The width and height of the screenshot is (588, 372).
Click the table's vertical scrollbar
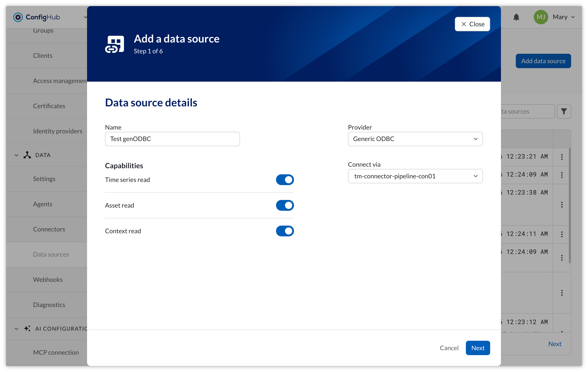[x=570, y=206]
